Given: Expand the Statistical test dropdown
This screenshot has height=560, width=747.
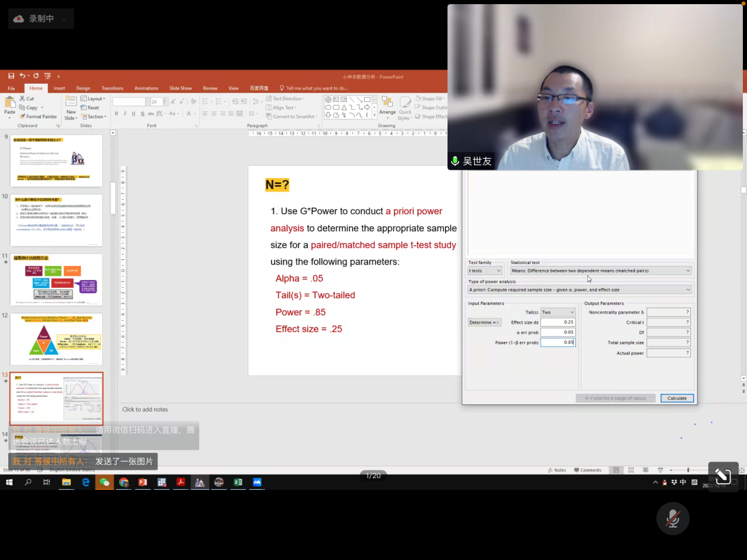Looking at the screenshot, I should (x=601, y=271).
